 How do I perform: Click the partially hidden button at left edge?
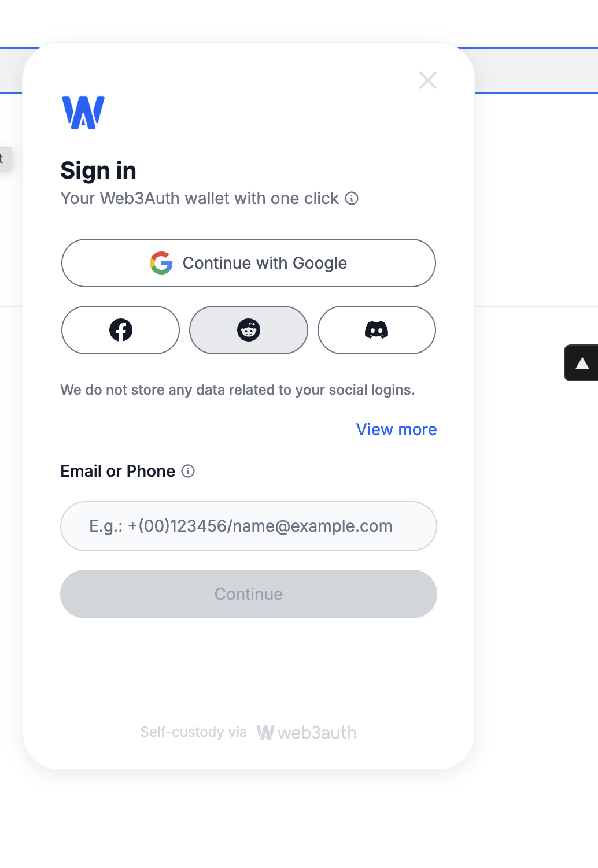(6, 159)
